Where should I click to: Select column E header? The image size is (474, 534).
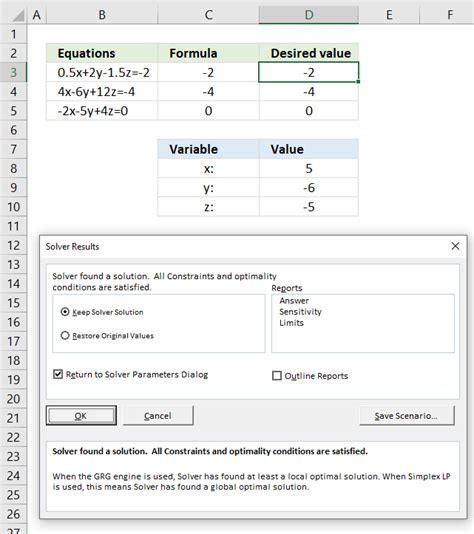click(x=389, y=15)
